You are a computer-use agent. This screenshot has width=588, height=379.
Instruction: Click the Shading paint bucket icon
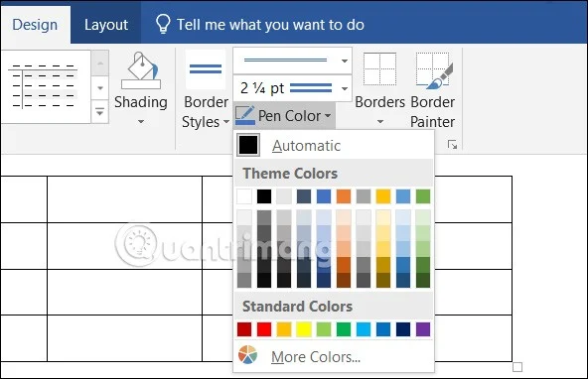click(x=141, y=70)
